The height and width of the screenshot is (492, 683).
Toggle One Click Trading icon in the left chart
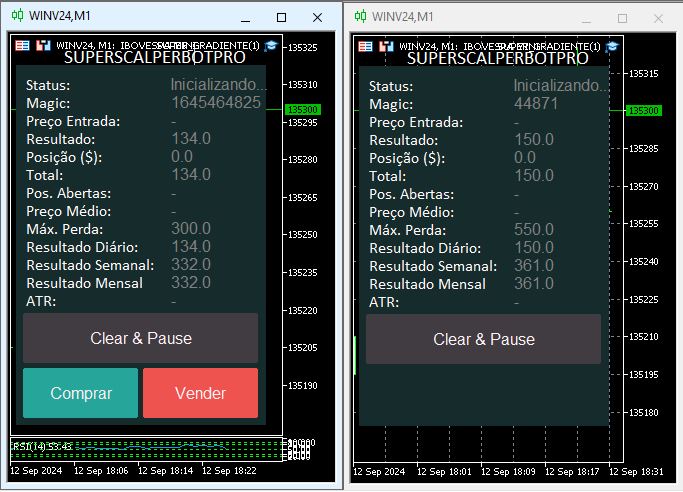[x=23, y=45]
